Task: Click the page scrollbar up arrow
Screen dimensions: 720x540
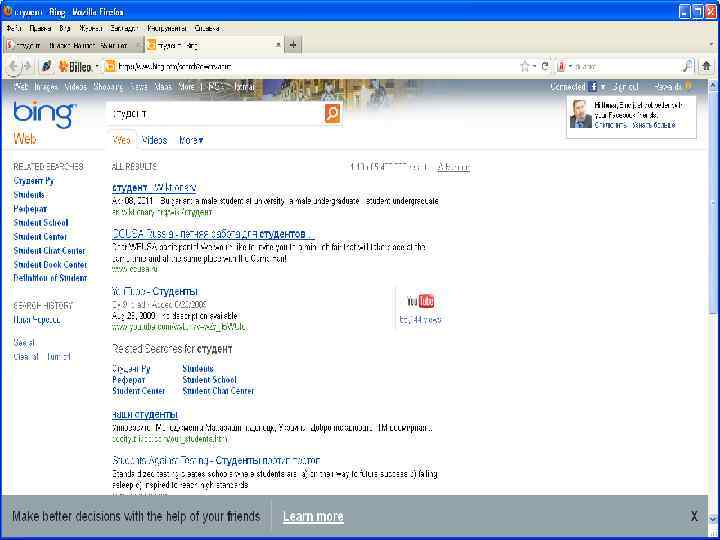Action: 713,85
